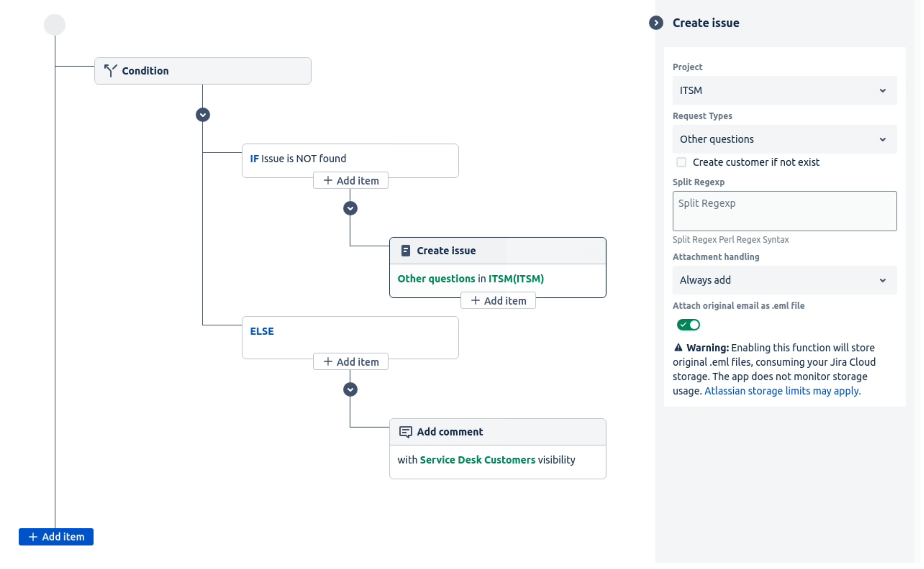The width and height of the screenshot is (924, 569).
Task: Collapse chevron under ELSE branch
Action: click(x=350, y=389)
